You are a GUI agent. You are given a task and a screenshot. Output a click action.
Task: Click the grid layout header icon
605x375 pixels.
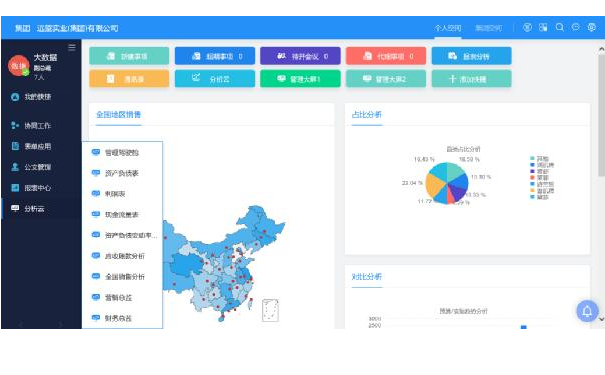[543, 27]
